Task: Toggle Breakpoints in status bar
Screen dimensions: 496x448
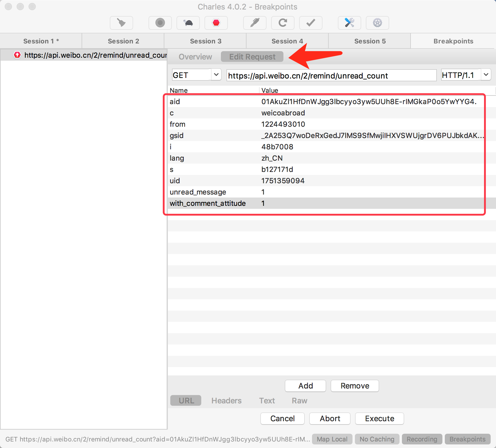Action: point(467,439)
